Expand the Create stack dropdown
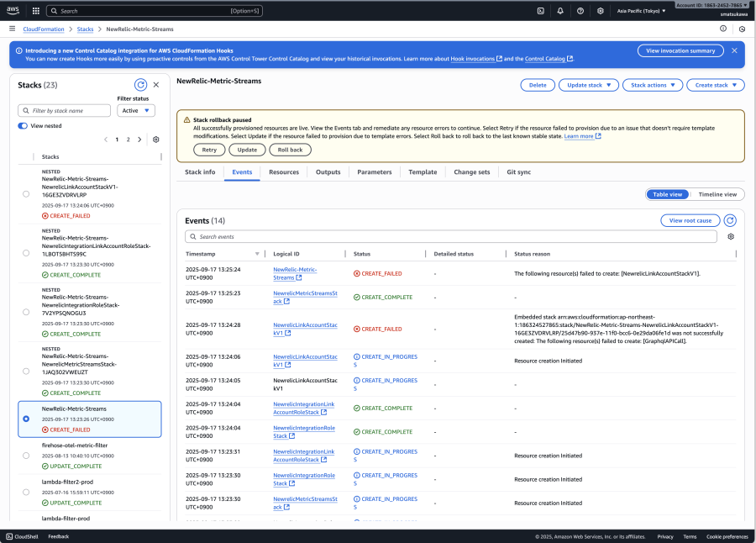The image size is (756, 543). 716,85
